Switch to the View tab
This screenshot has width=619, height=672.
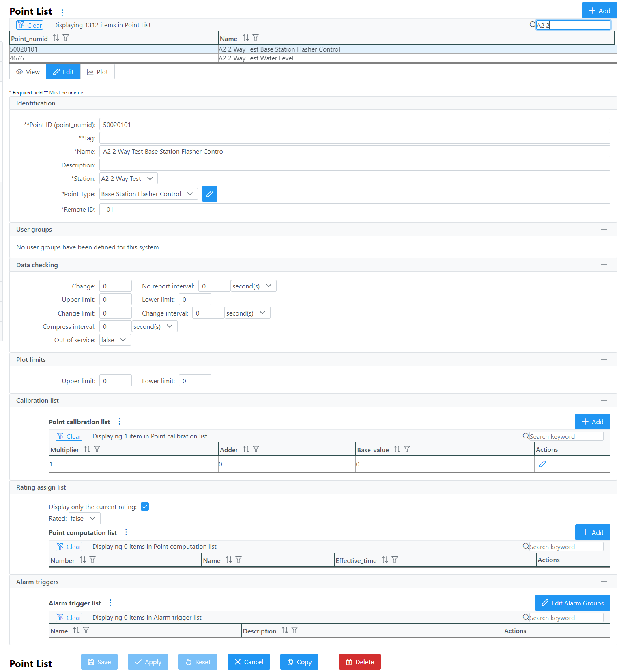click(x=28, y=72)
